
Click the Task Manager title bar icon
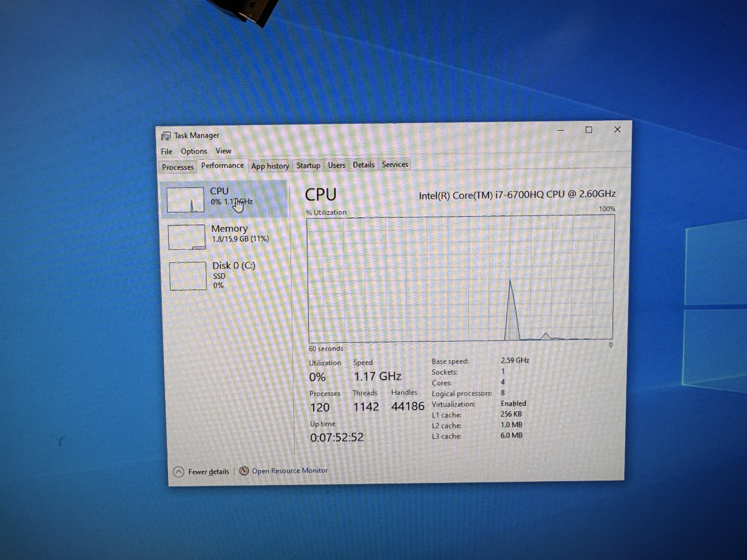tap(166, 136)
